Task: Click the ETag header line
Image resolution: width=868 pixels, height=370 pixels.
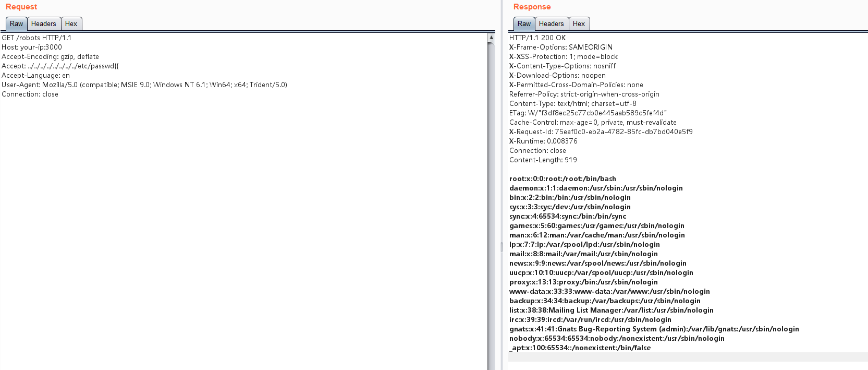Action: (588, 113)
